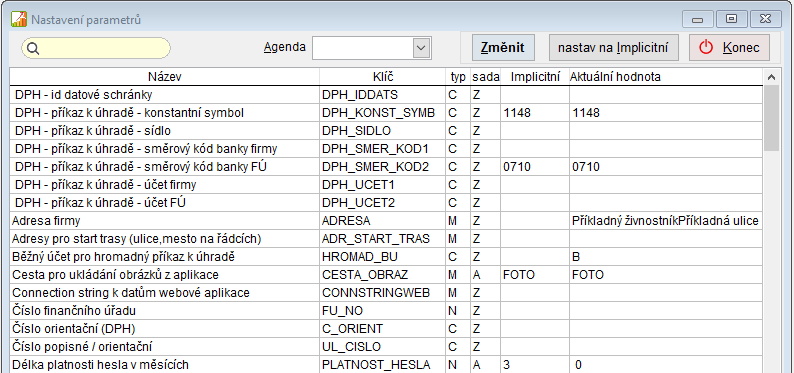Image resolution: width=794 pixels, height=373 pixels.
Task: Click the vertical scrollbar thumb
Action: tap(771, 118)
